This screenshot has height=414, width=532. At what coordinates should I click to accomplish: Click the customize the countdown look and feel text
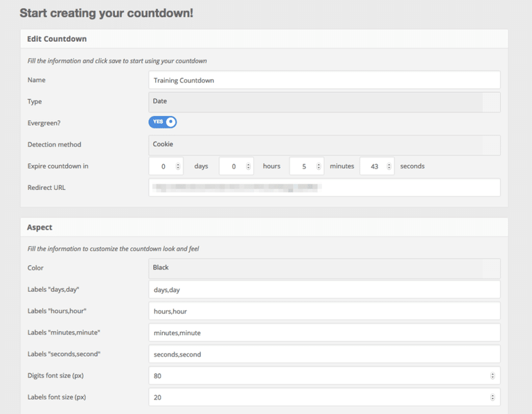tap(144, 248)
